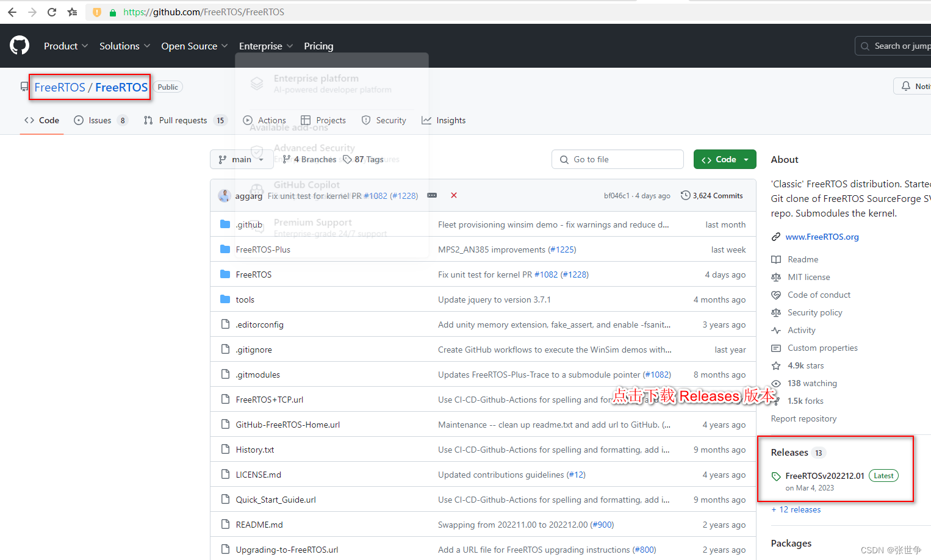Switch to the Issues tab

pyautogui.click(x=100, y=120)
